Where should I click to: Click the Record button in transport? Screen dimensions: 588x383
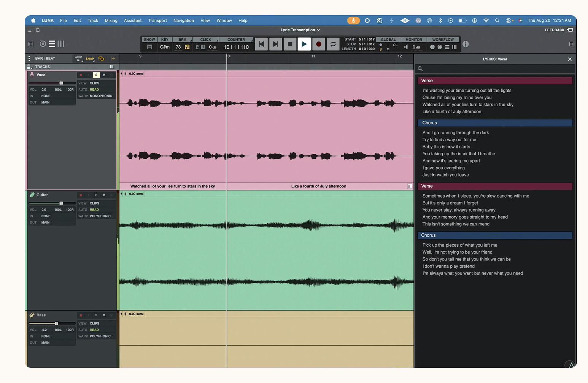319,44
